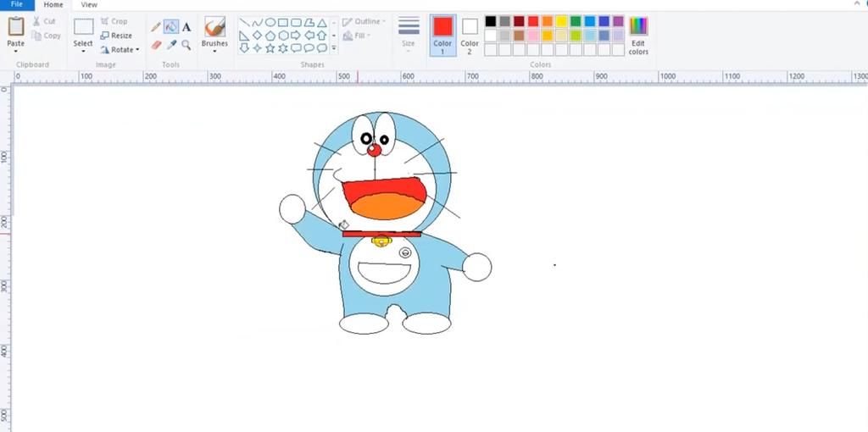Choose the Left arrow shape
The width and height of the screenshot is (868, 432).
(x=309, y=36)
